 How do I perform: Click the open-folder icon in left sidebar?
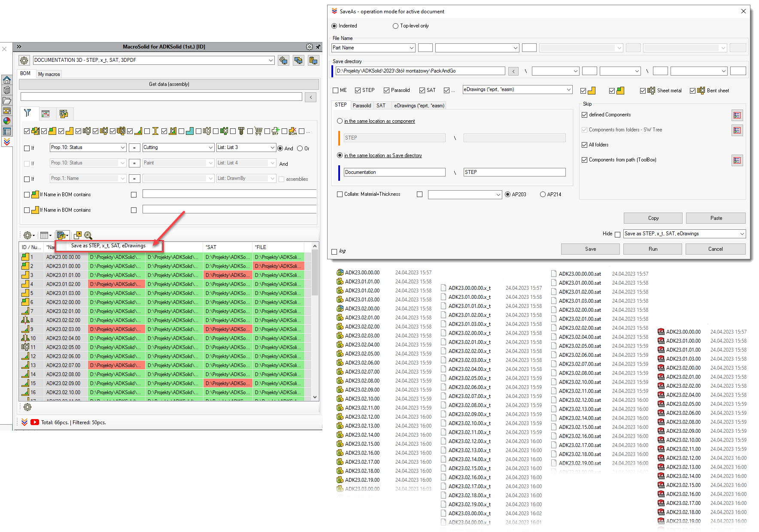(7, 101)
